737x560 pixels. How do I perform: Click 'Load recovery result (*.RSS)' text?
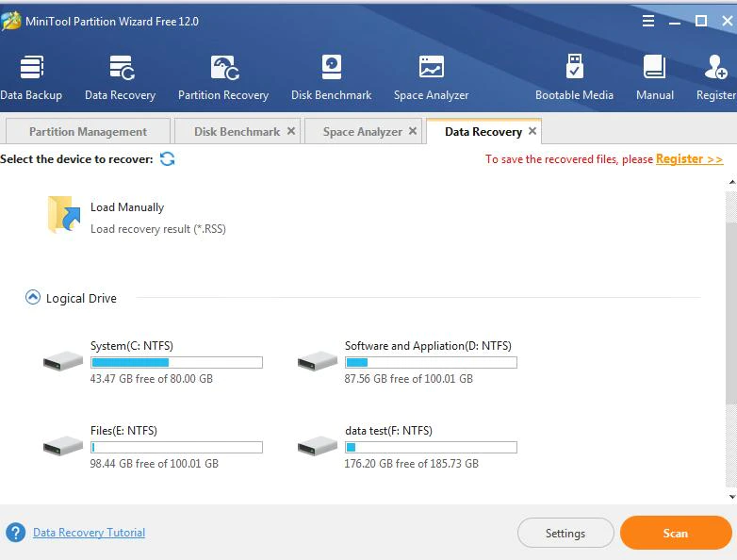point(158,229)
